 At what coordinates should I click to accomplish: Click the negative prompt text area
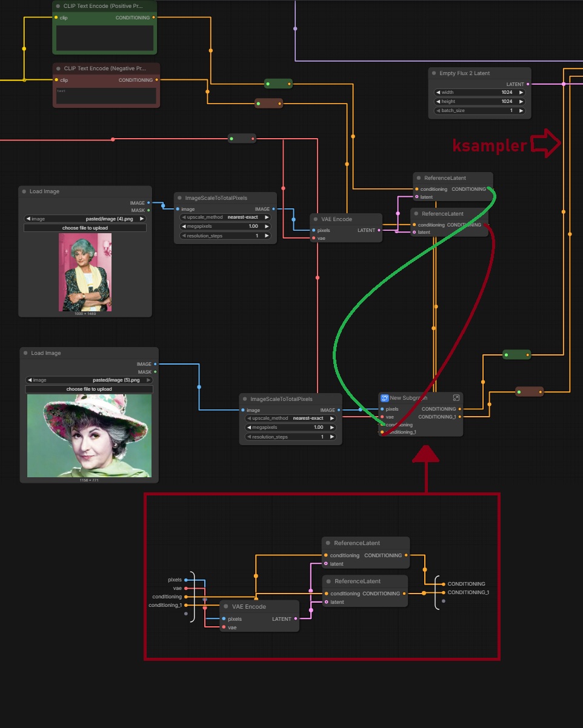tap(106, 95)
